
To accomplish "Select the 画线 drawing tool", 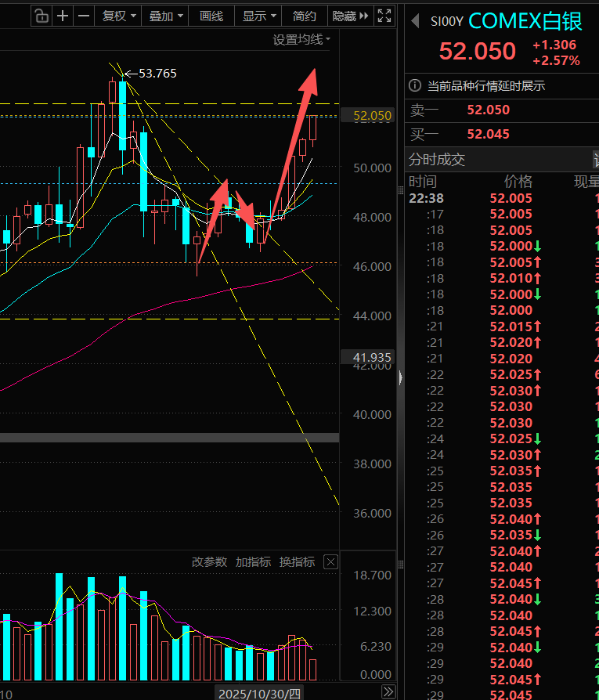I will click(211, 16).
